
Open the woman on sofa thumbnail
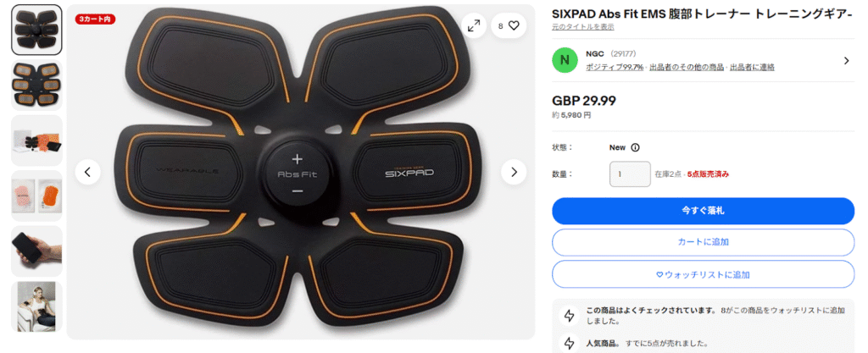click(x=37, y=306)
